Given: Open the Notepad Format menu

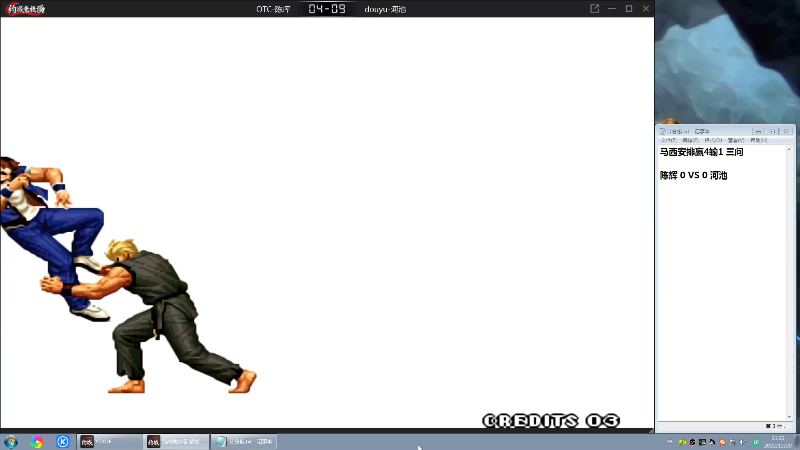Looking at the screenshot, I should point(713,140).
